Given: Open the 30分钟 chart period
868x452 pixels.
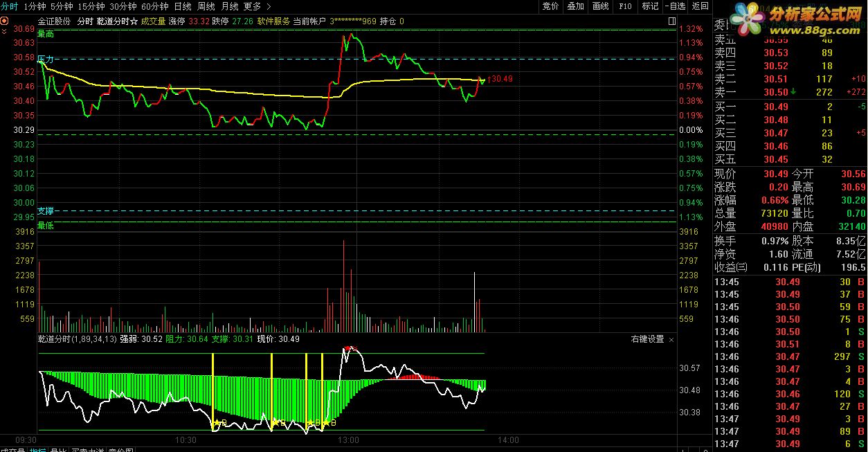Looking at the screenshot, I should click(x=123, y=6).
